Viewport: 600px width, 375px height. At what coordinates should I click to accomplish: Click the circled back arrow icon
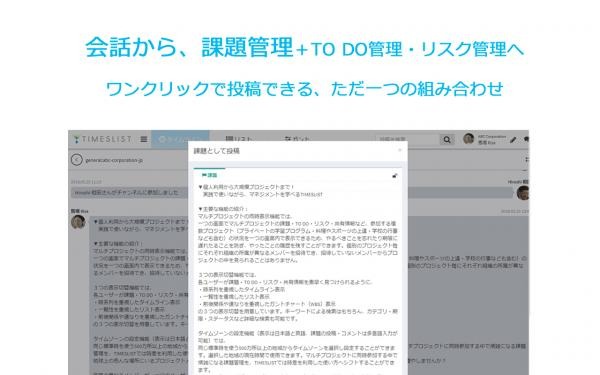[x=77, y=160]
